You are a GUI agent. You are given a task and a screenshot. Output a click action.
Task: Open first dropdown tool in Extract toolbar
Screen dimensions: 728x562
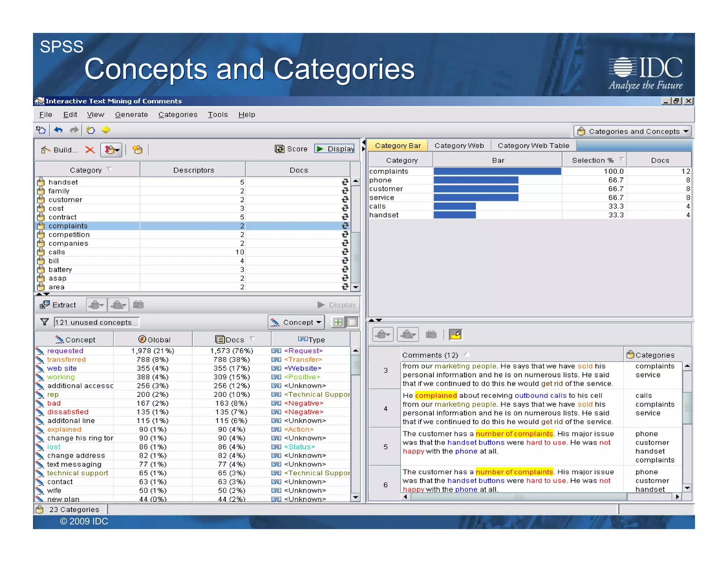click(96, 305)
